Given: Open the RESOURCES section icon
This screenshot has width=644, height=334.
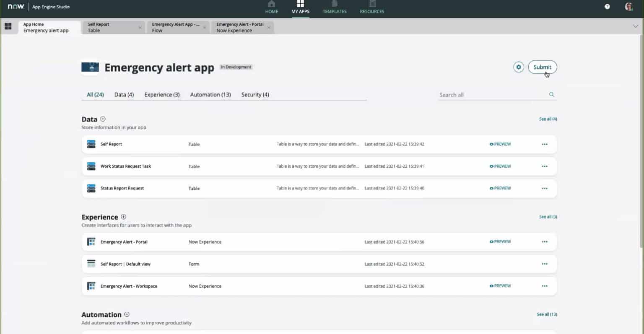Looking at the screenshot, I should click(371, 7).
